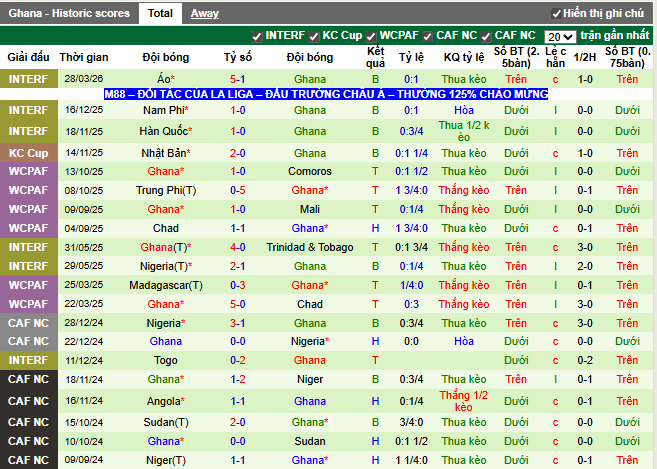The image size is (657, 469).
Task: Click the KC Cup league label on 14/11/25
Action: [28, 153]
